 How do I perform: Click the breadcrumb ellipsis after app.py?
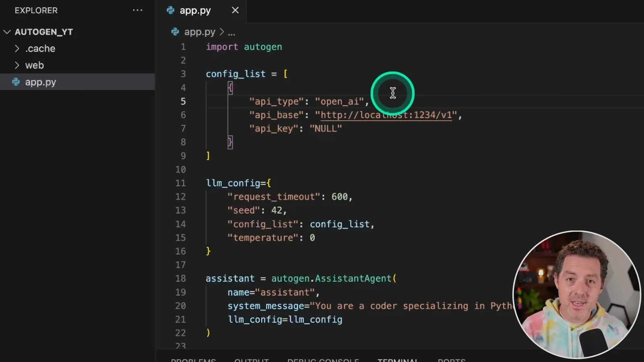click(x=231, y=33)
